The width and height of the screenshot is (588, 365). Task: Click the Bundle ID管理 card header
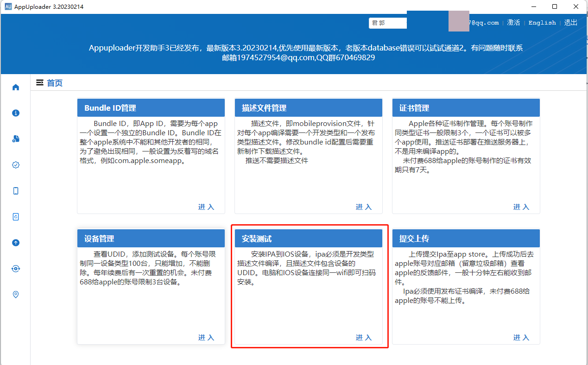click(151, 107)
